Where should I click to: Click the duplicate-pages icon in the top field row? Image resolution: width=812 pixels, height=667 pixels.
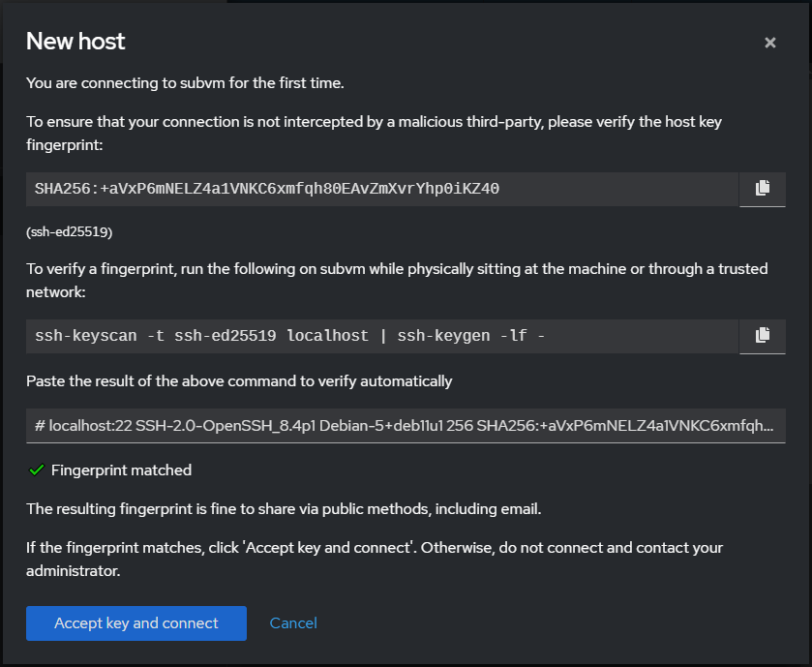(x=762, y=189)
